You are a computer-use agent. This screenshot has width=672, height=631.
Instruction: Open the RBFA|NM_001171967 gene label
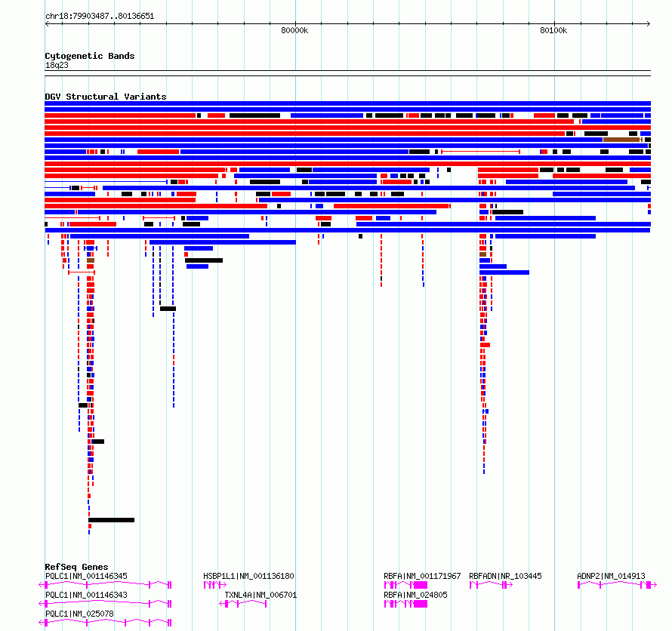click(422, 576)
